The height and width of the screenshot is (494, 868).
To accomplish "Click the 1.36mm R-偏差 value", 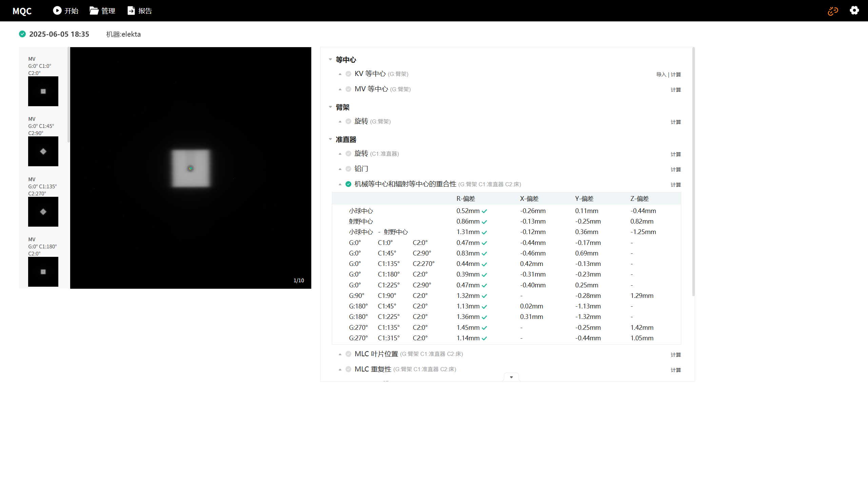I will (x=468, y=317).
